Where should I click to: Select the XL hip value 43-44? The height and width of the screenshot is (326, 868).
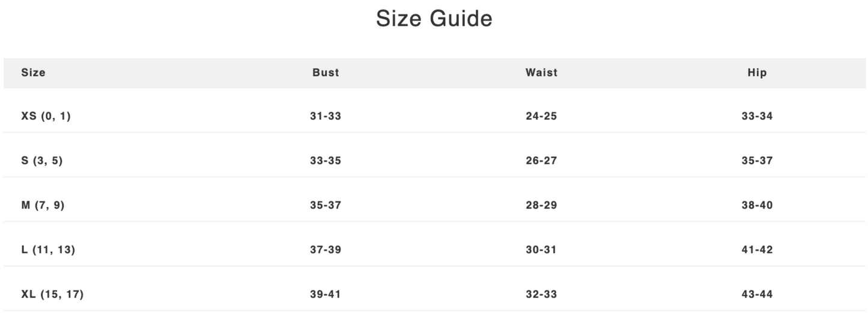click(757, 294)
